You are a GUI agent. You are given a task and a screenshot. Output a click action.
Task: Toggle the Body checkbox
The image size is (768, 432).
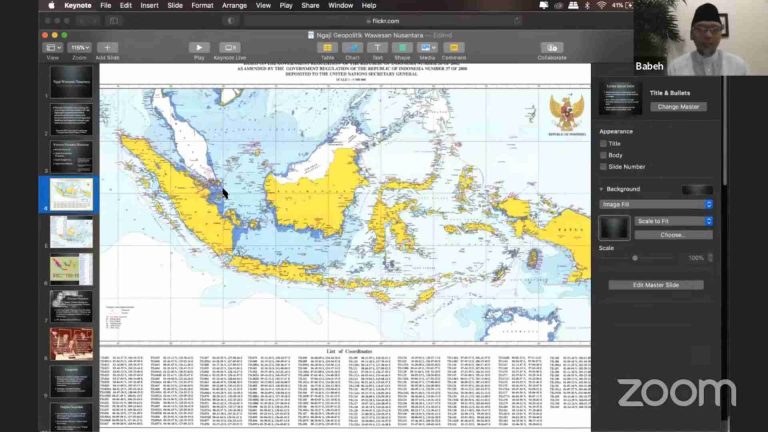[603, 155]
